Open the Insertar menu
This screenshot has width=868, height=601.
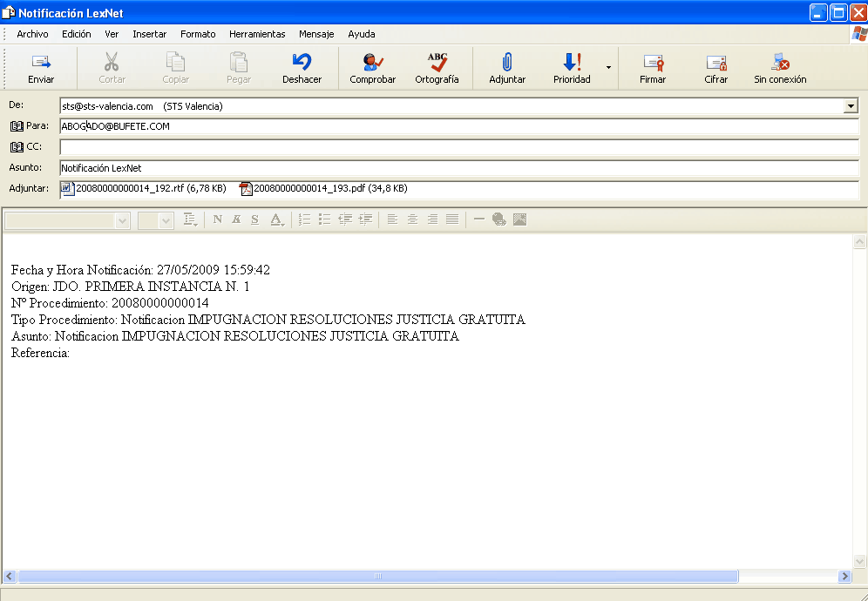150,34
